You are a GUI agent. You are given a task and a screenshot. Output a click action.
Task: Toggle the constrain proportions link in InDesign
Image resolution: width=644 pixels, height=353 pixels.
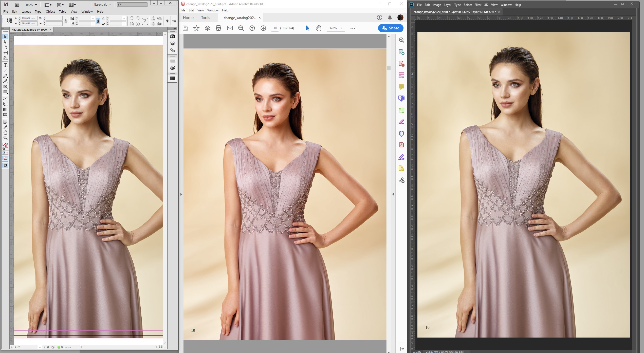point(98,21)
